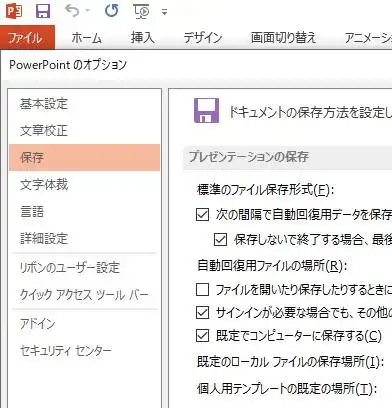Open リボンのユーザー設定 options page
This screenshot has height=408, width=392.
(84, 268)
